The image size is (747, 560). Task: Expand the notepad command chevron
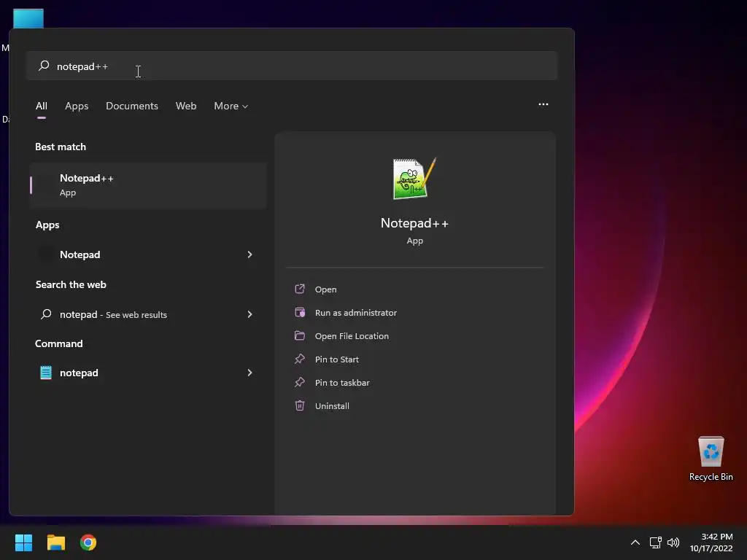coord(249,373)
